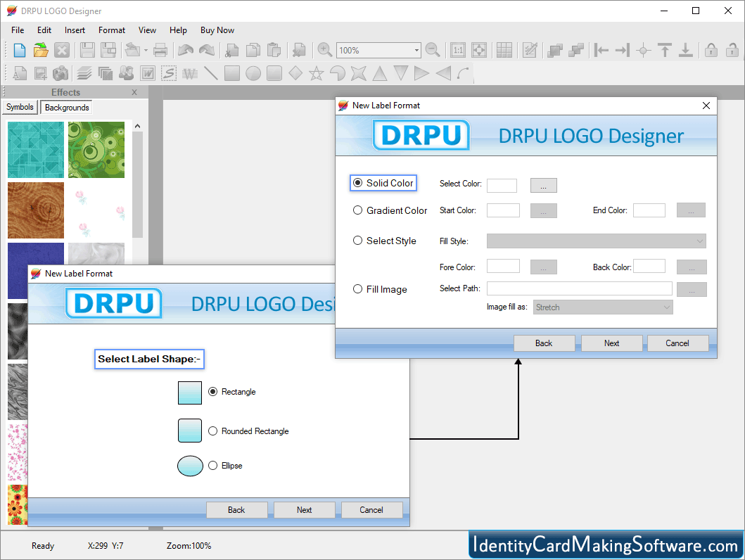
Task: Click the open folder toolbar icon
Action: (41, 50)
